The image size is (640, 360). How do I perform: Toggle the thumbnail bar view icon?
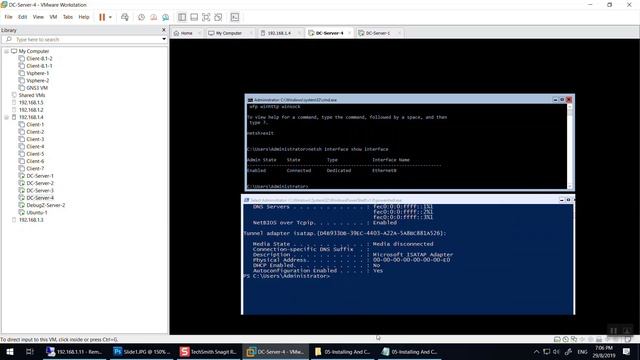point(194,17)
